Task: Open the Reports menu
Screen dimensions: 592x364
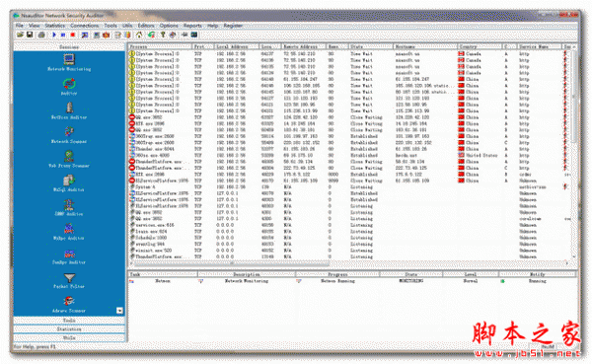Action: pos(192,26)
